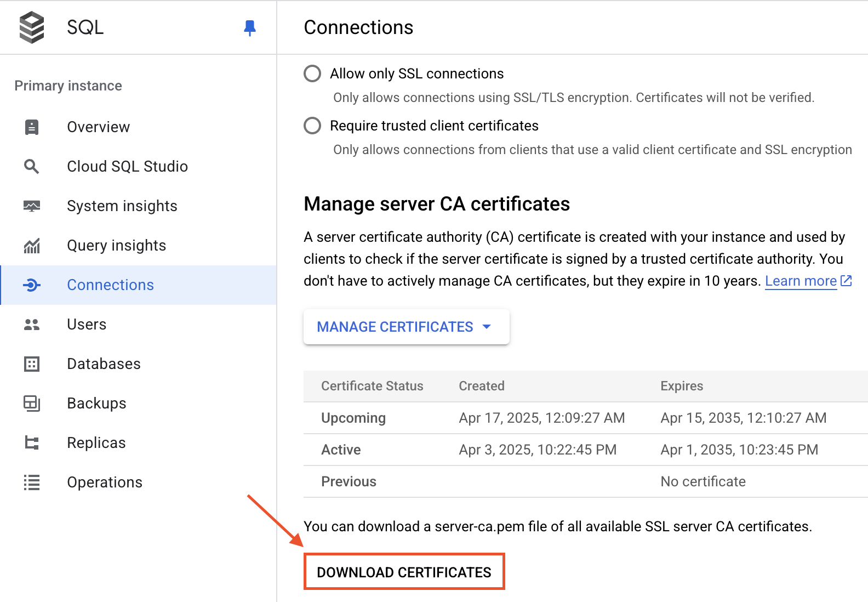This screenshot has height=602, width=868.
Task: Open the Operations menu item
Action: pyautogui.click(x=105, y=482)
